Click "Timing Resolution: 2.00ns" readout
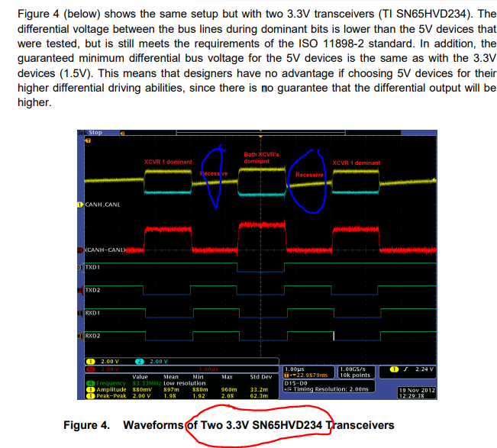Screen dimensions: 497x448 pyautogui.click(x=331, y=389)
